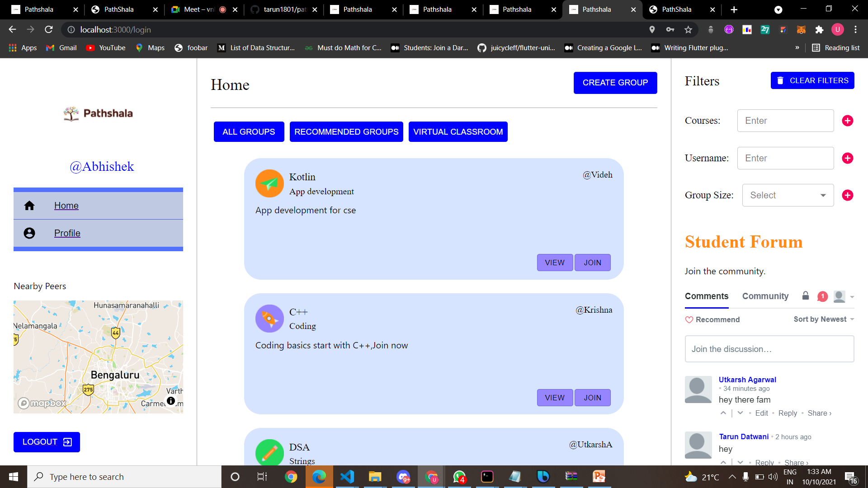Click the Join the discussion input box

[x=769, y=349]
